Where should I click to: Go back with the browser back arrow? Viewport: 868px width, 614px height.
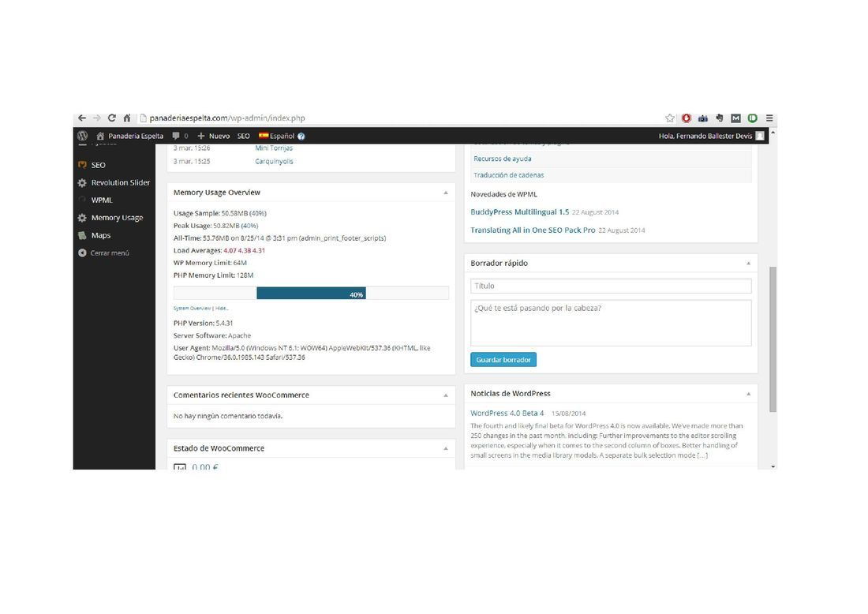(82, 118)
